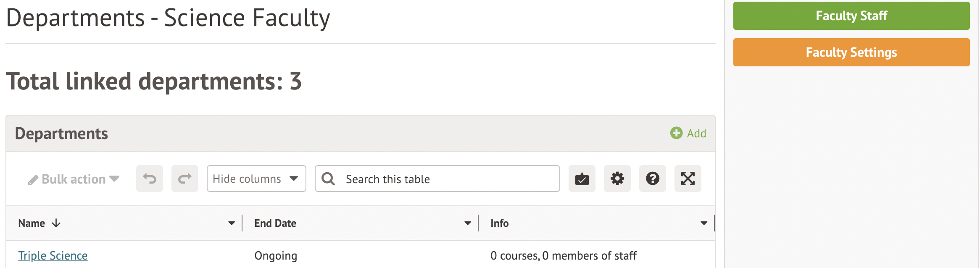The width and height of the screenshot is (980, 268).
Task: Expand table to fullscreen with arrows icon
Action: [688, 179]
